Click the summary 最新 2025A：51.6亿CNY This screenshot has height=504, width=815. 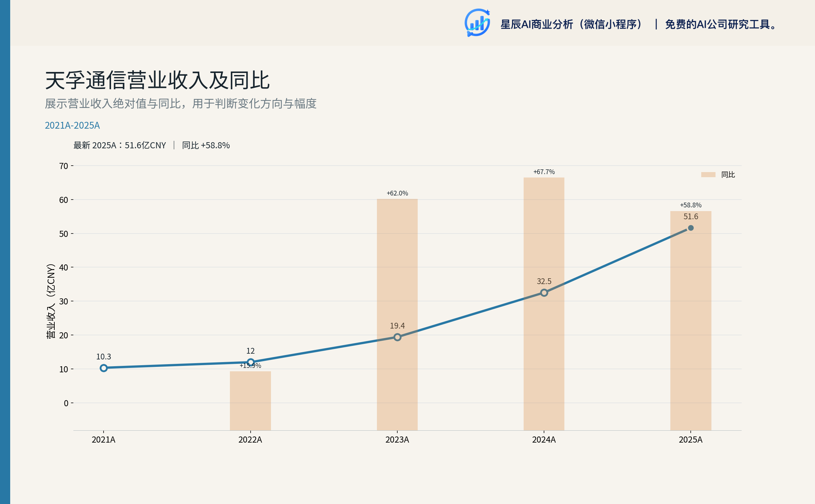click(x=120, y=145)
